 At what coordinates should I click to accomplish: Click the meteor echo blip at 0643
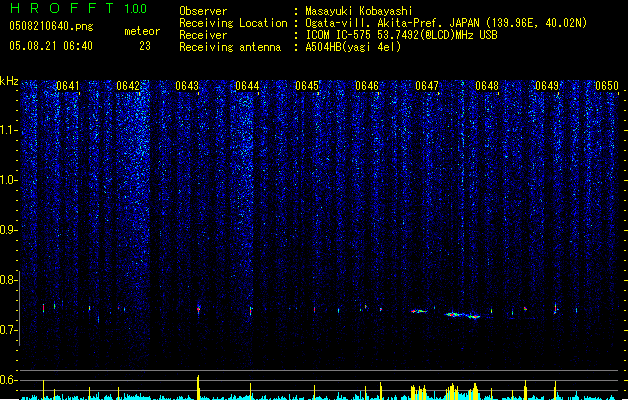coord(199,309)
